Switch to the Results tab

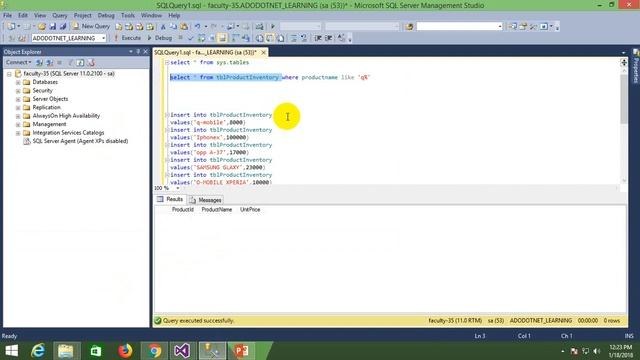tap(170, 199)
